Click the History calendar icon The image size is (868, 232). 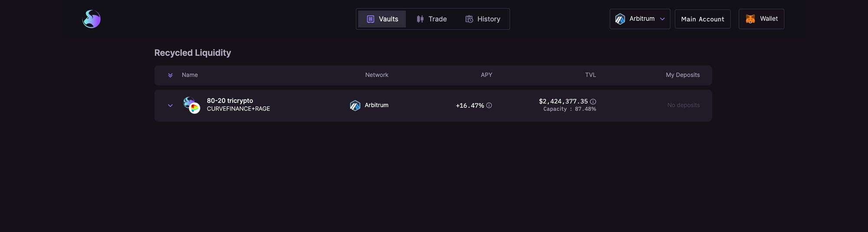tap(469, 19)
